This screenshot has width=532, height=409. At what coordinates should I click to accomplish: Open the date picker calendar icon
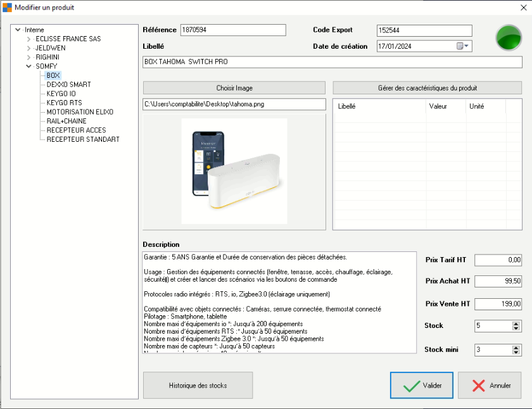tap(462, 46)
